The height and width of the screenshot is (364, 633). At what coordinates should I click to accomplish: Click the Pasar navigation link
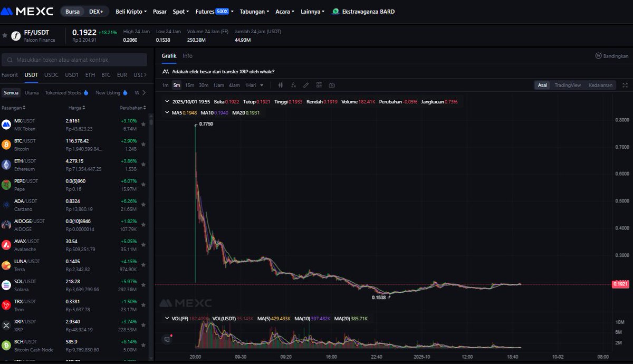click(160, 11)
